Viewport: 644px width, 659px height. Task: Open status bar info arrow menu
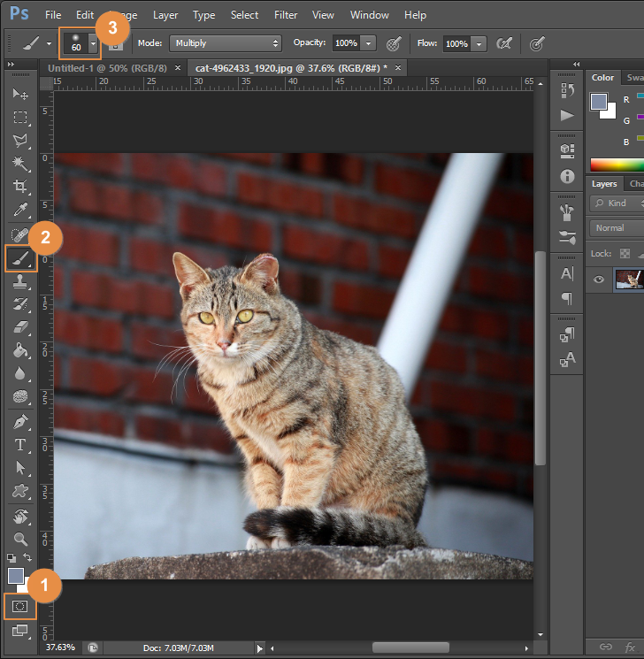pos(259,648)
